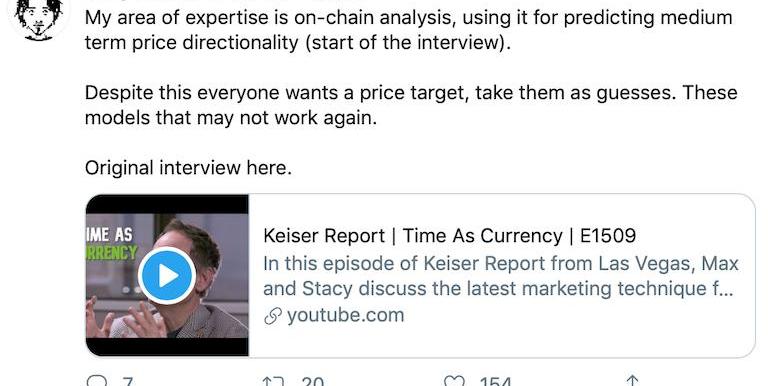Click the "Despite this everyone wants" paragraph

click(x=411, y=105)
